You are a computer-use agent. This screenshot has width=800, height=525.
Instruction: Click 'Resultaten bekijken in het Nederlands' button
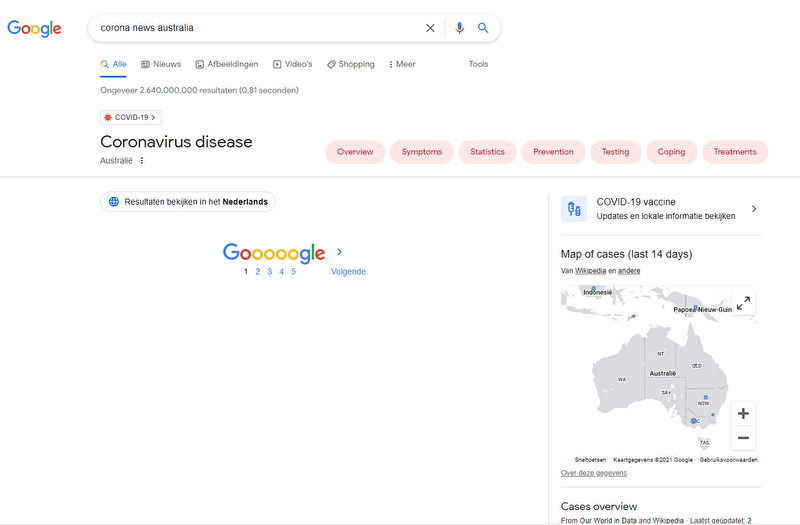click(x=188, y=202)
